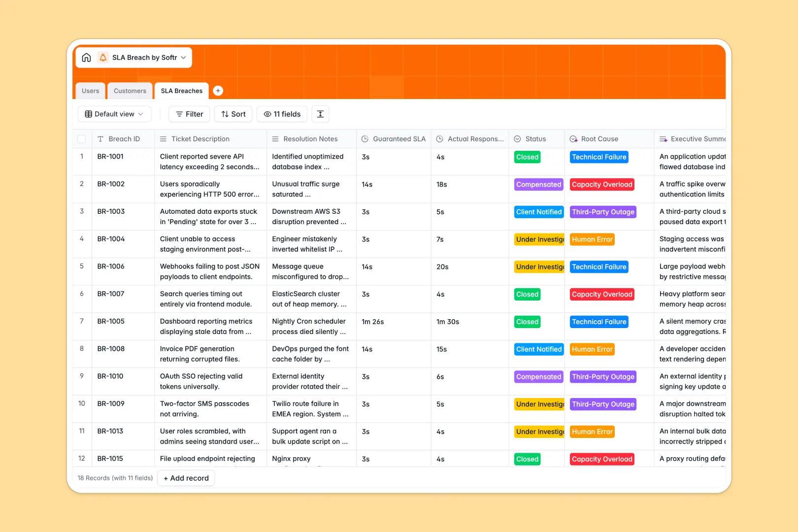The image size is (798, 532).
Task: Switch to the Customers tab
Action: click(130, 91)
